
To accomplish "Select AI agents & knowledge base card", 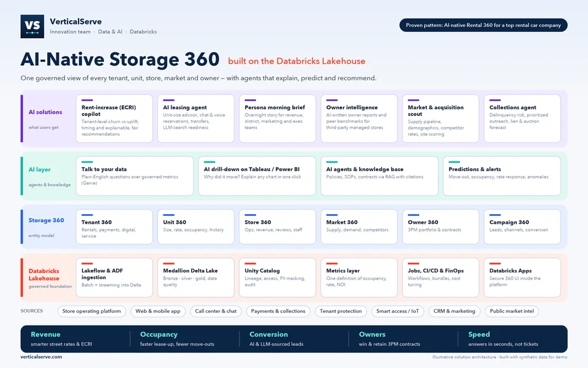I will (380, 176).
